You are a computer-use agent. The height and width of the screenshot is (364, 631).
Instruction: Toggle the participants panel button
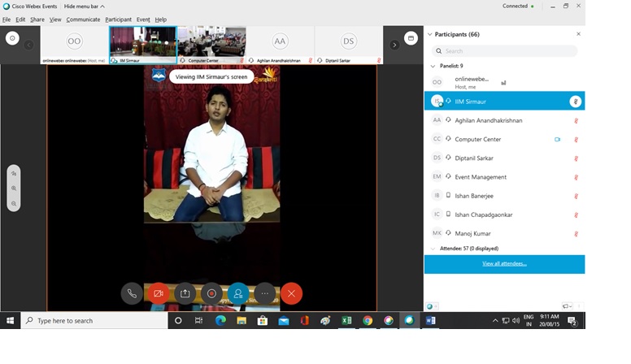[238, 293]
